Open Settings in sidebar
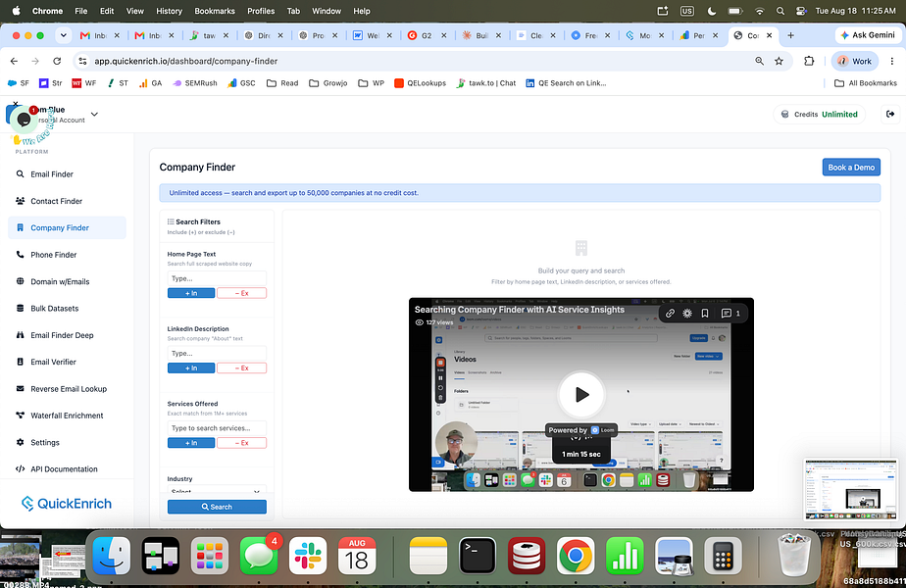The height and width of the screenshot is (588, 906). (44, 442)
